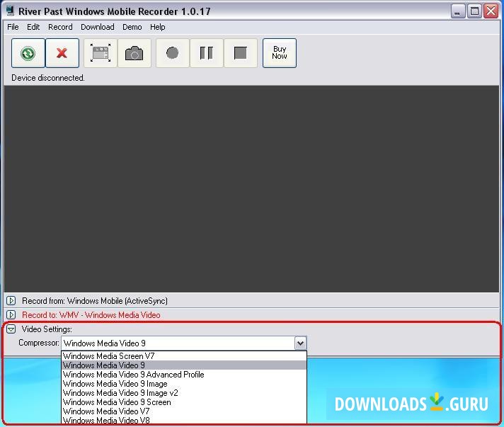Pause recording with the pause button
The image size is (504, 427).
pyautogui.click(x=207, y=53)
